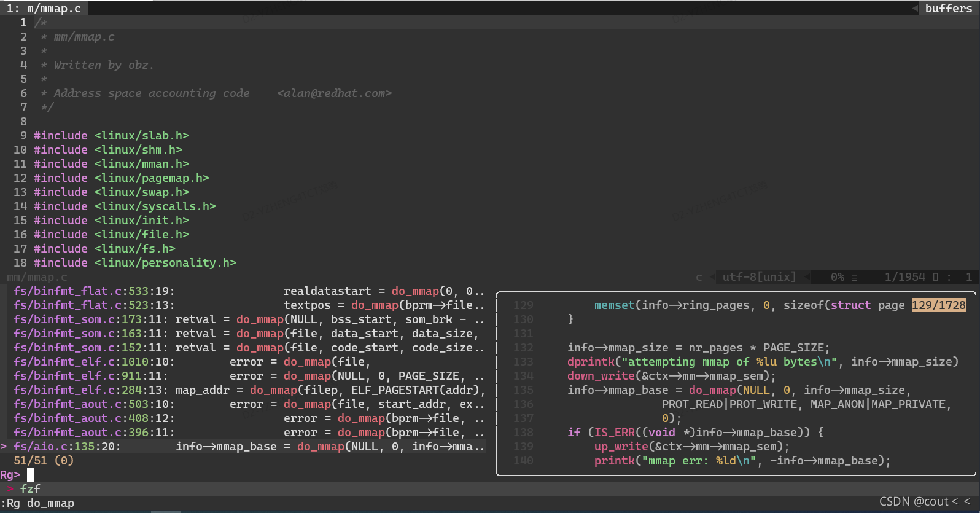Click the utf-8[unix] encoding status segment
The height and width of the screenshot is (513, 980).
pos(759,277)
